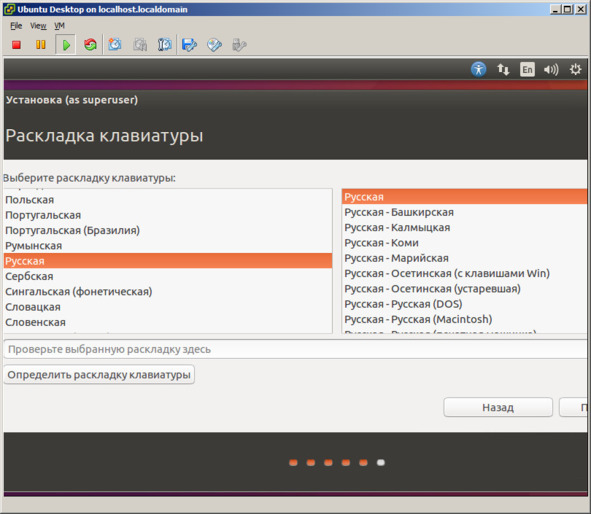The height and width of the screenshot is (514, 591).
Task: Open the File menu
Action: 16,26
